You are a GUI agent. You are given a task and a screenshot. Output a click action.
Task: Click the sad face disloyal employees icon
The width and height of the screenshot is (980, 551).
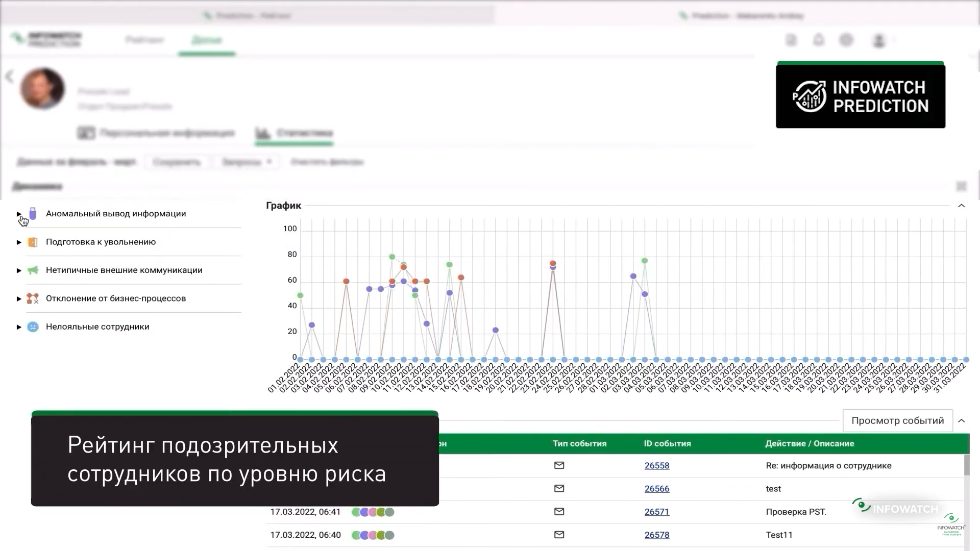coord(33,327)
